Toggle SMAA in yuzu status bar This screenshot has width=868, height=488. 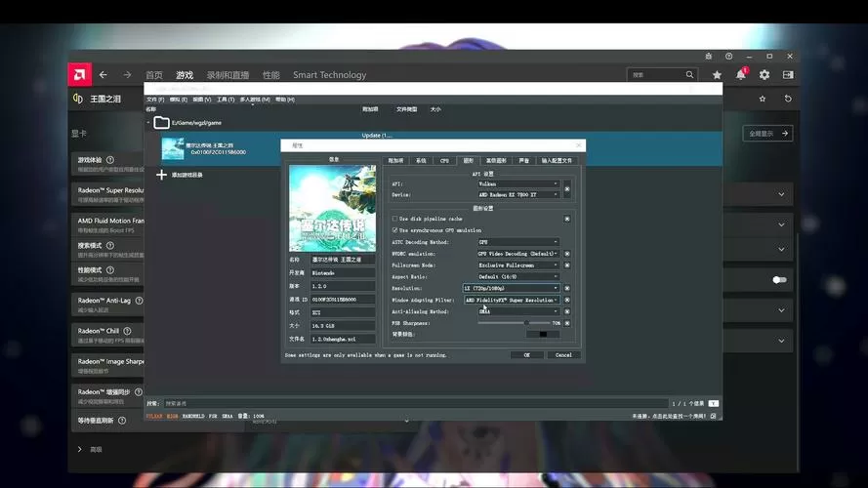pos(227,416)
